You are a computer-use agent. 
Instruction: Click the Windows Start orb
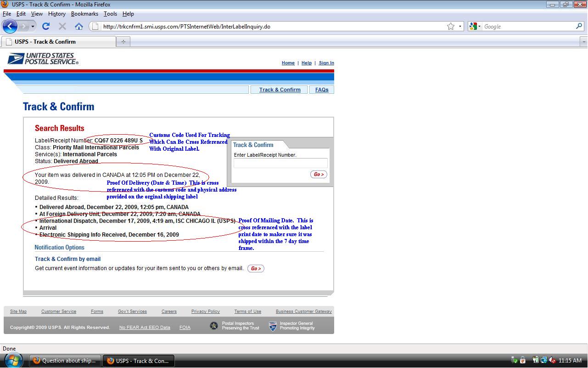tap(12, 360)
